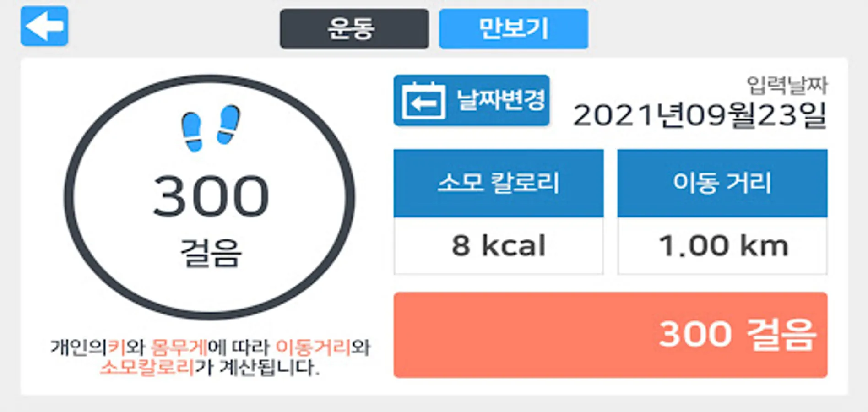The width and height of the screenshot is (868, 412).
Task: Click the 입력날짜 label
Action: click(787, 85)
